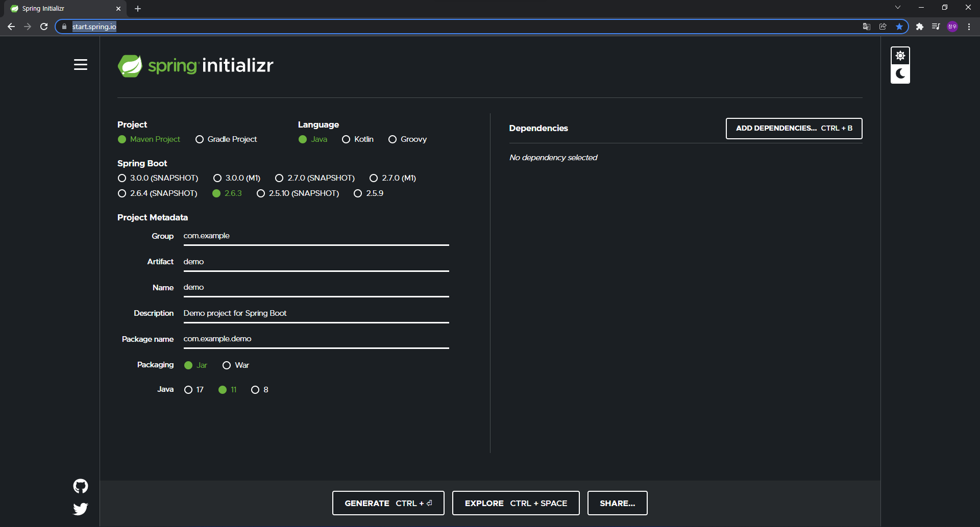
Task: Open the hamburger navigation menu
Action: click(81, 65)
